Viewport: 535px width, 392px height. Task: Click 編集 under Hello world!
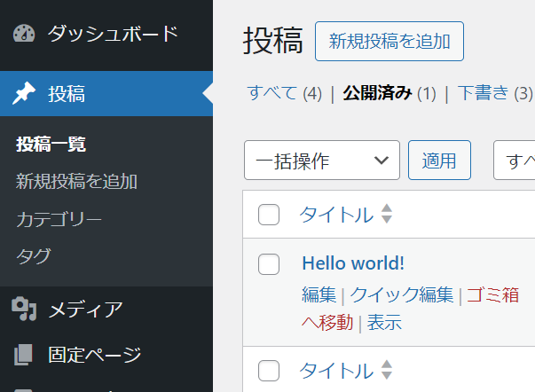[319, 294]
